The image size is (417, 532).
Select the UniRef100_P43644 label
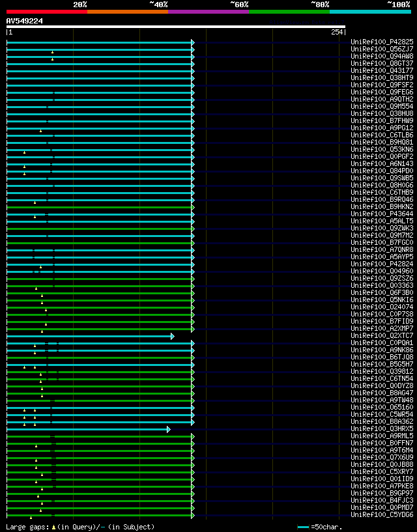pyautogui.click(x=382, y=214)
